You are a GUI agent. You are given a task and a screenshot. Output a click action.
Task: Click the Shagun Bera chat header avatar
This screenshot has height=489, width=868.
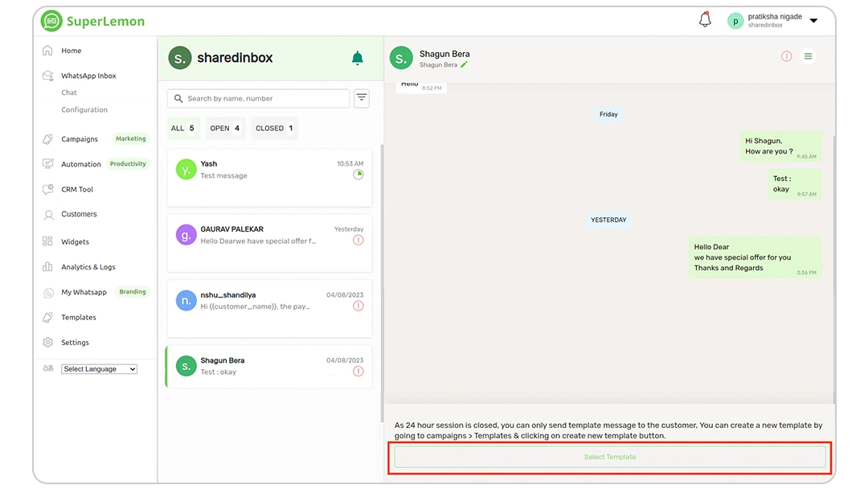click(401, 58)
